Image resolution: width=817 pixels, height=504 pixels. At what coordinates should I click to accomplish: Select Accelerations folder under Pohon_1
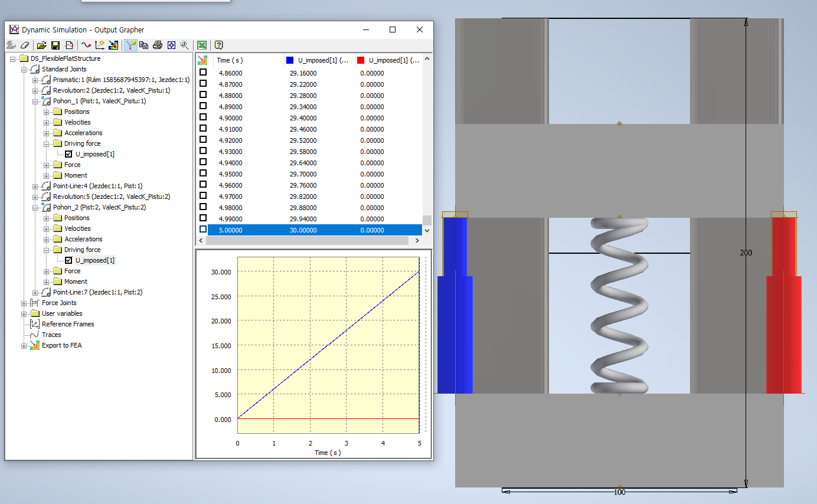tap(83, 133)
